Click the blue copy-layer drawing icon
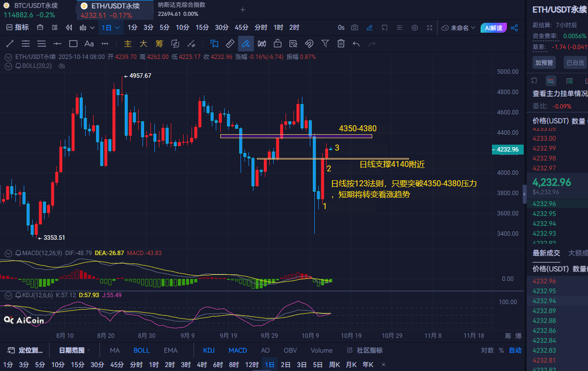The height and width of the screenshot is (371, 588). (x=214, y=44)
